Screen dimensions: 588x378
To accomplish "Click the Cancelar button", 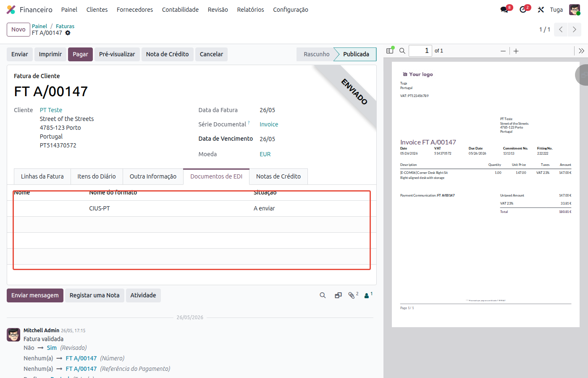I will (211, 54).
